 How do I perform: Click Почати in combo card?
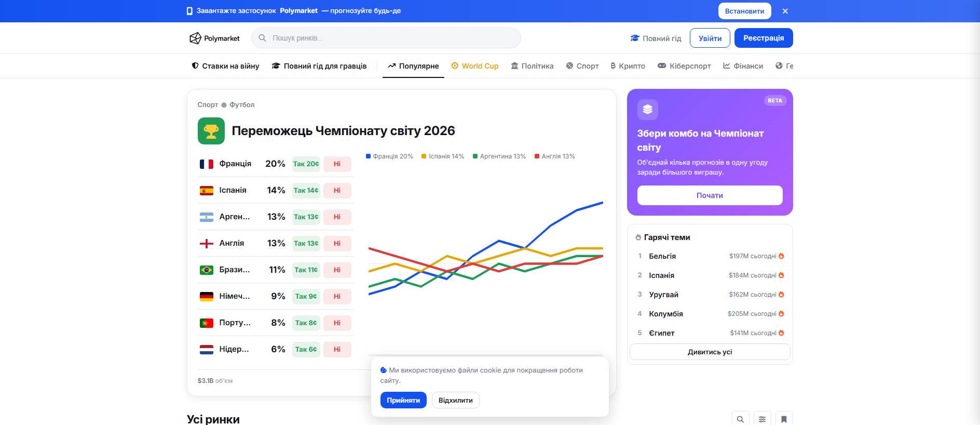710,195
